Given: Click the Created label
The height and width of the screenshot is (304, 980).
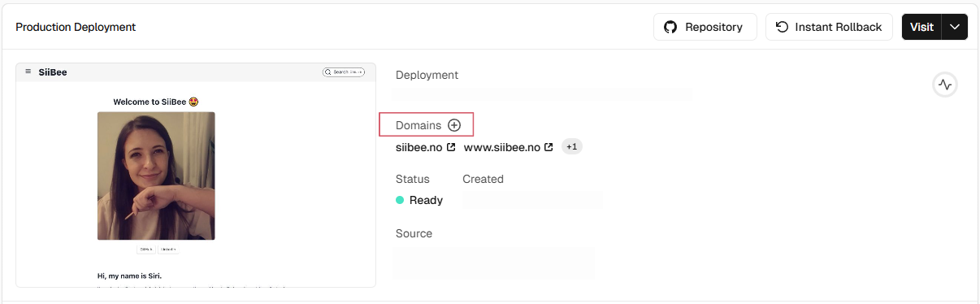Looking at the screenshot, I should [x=483, y=179].
